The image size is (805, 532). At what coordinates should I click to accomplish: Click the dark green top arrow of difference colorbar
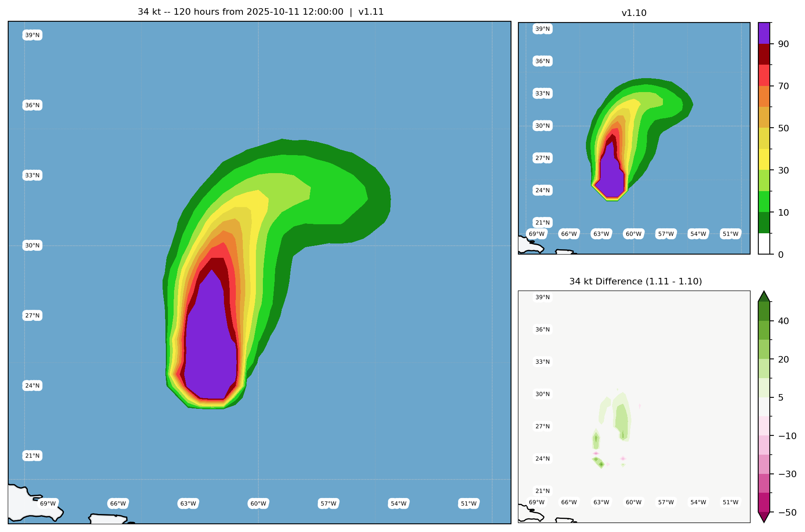click(764, 297)
